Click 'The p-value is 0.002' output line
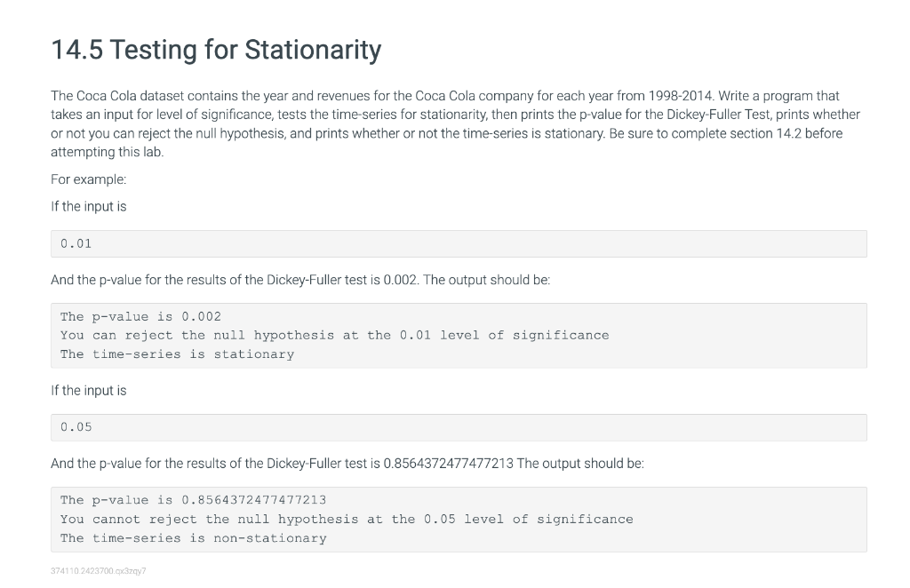910x588 pixels. click(140, 316)
